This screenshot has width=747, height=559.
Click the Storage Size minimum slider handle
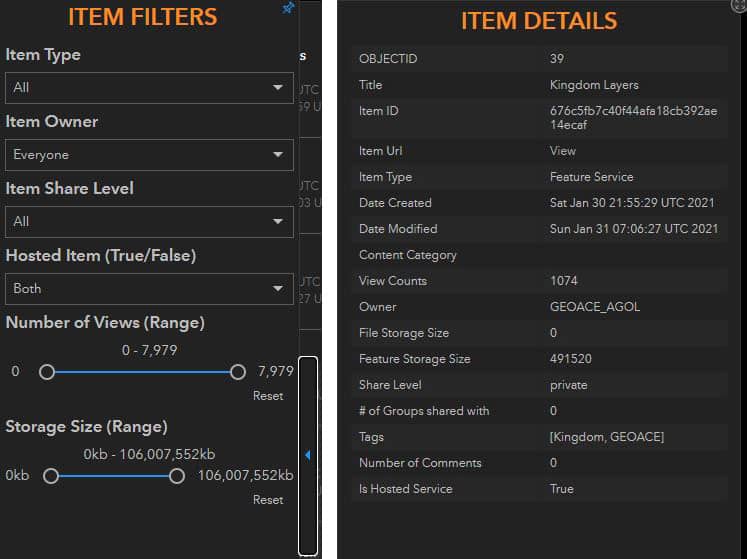pos(51,476)
